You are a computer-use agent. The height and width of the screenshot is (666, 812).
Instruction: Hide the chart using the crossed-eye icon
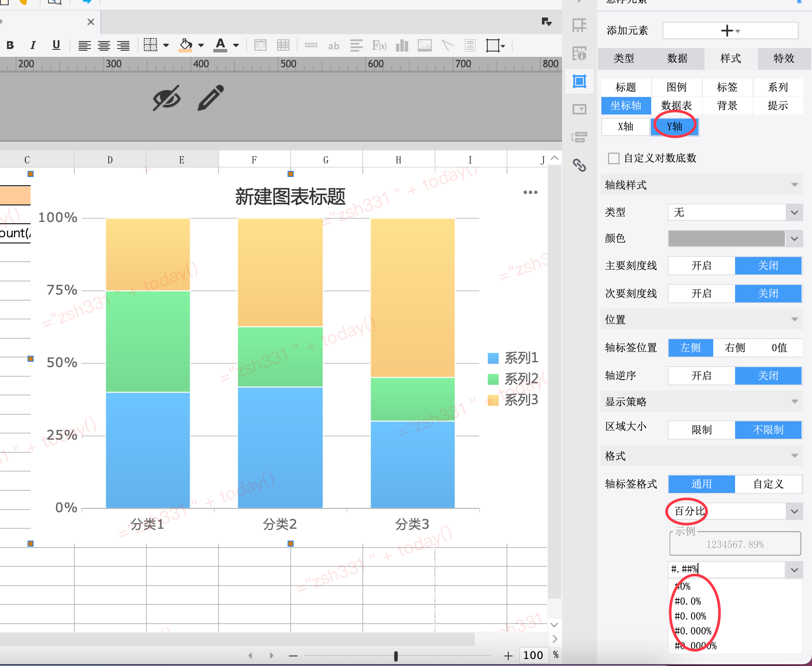point(167,97)
